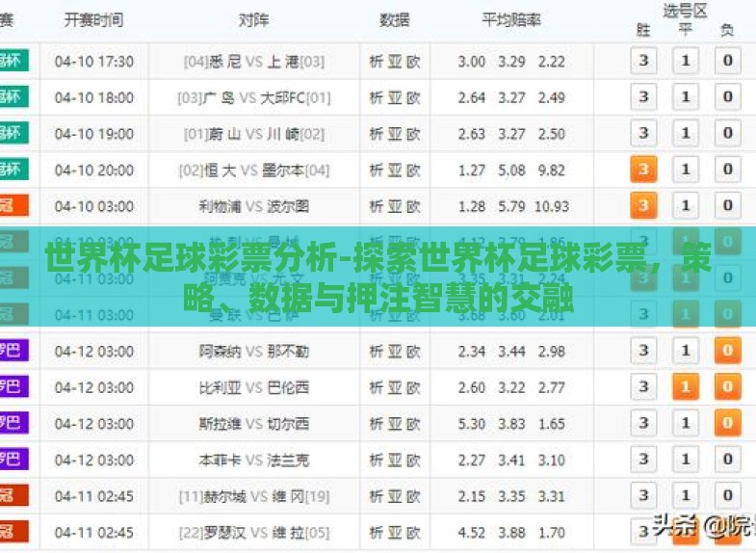Deselect orange 3 for 恒大 VS 墨尔本
Image resolution: width=756 pixels, height=553 pixels.
tap(643, 170)
